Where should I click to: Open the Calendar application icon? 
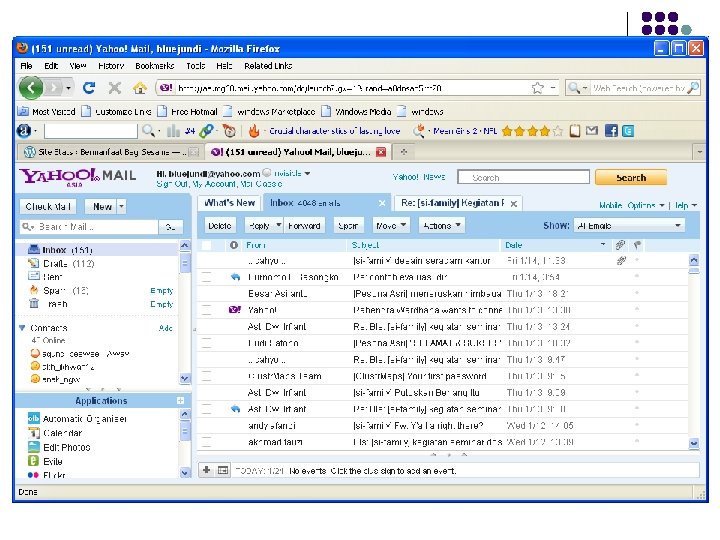click(x=34, y=433)
